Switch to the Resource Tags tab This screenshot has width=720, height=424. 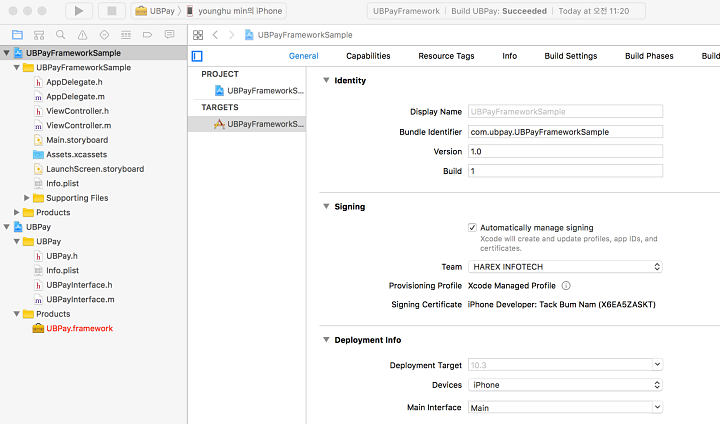tap(446, 56)
